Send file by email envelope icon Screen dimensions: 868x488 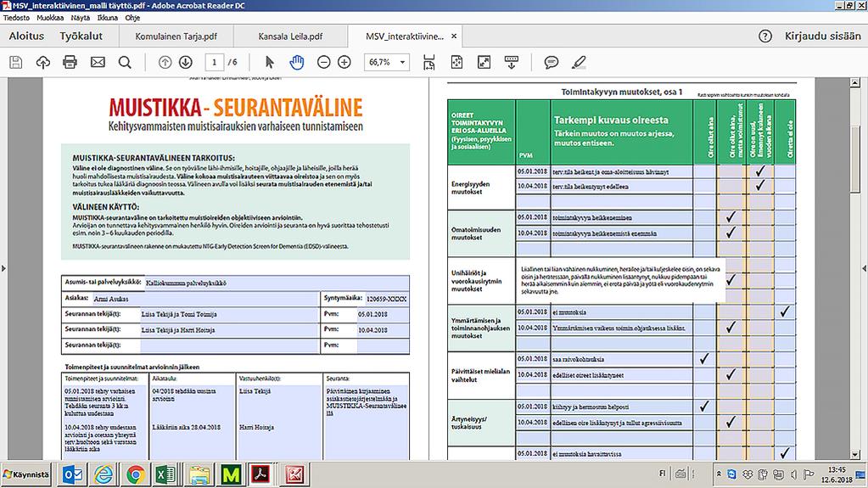(x=98, y=63)
